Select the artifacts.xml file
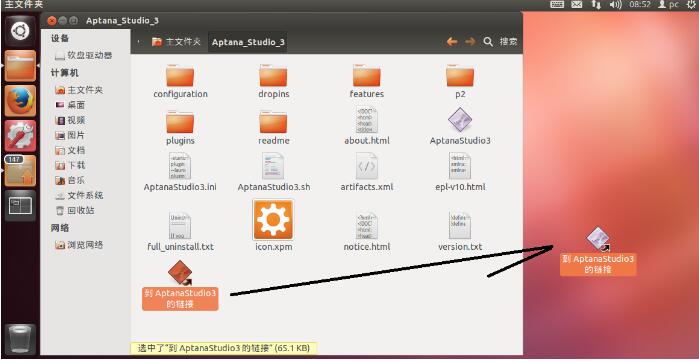Screen dimensions: 699x363 point(366,173)
